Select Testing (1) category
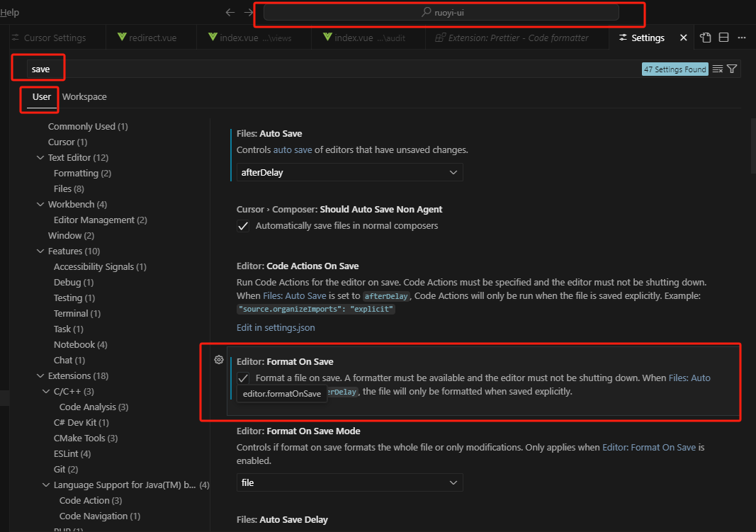This screenshot has height=532, width=756. (x=74, y=298)
